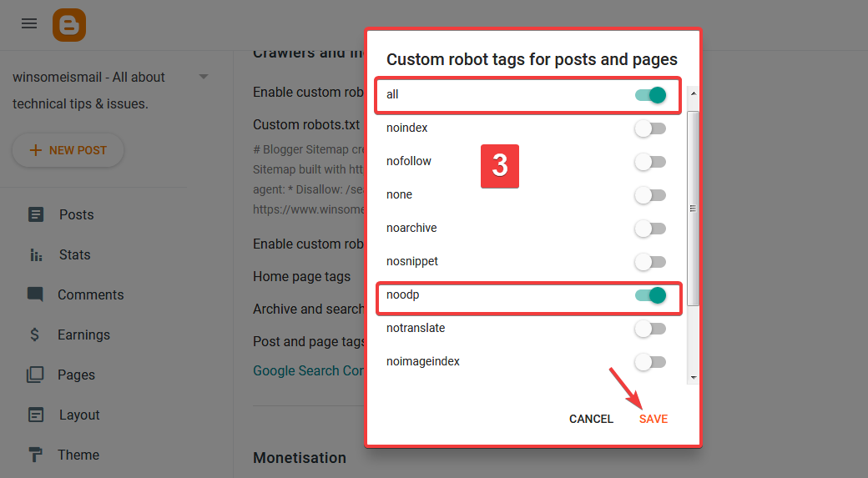Enable the noindex toggle
Image resolution: width=868 pixels, height=478 pixels.
[651, 128]
